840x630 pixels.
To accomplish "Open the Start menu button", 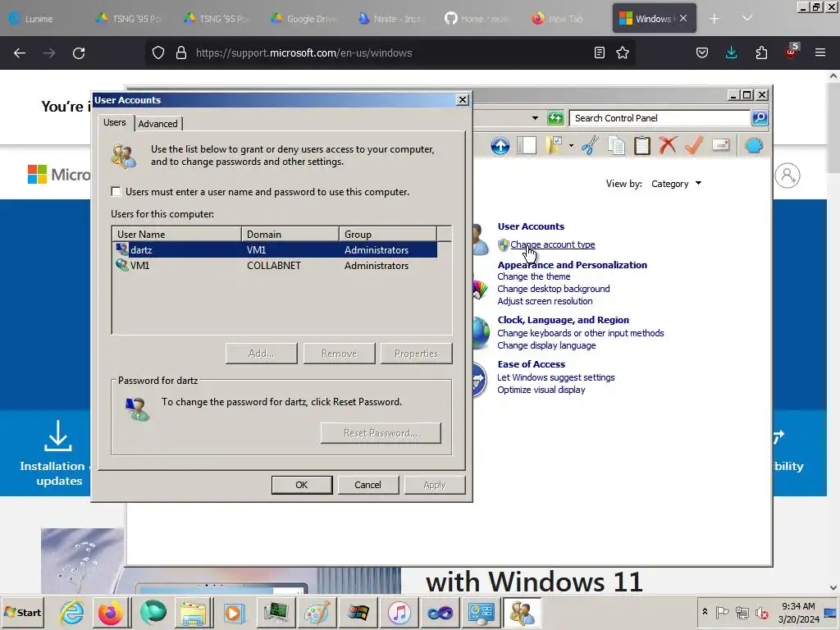I will 22,612.
